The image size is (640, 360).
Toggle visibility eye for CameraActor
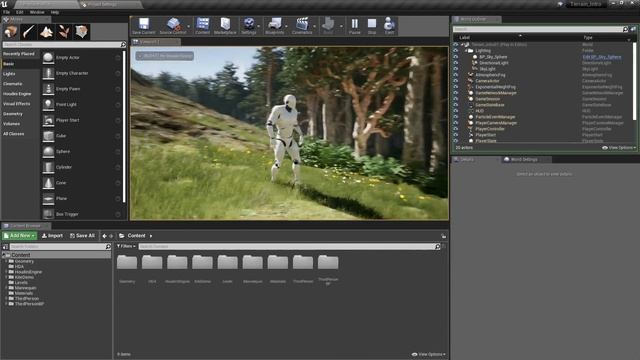[x=456, y=81]
